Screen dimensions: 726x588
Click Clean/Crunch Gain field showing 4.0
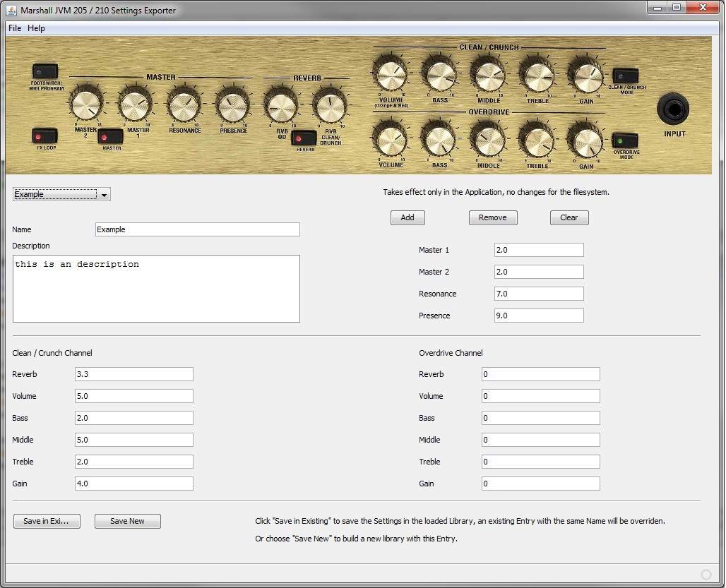(133, 484)
